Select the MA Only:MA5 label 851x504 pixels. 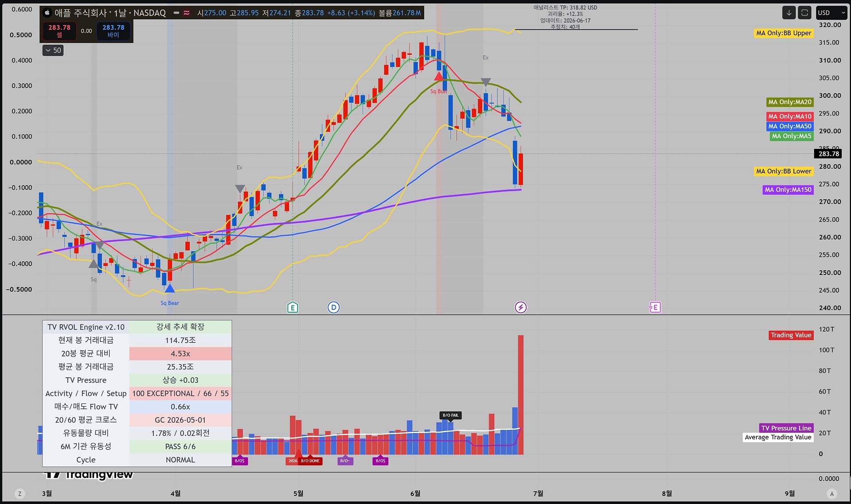coord(792,136)
